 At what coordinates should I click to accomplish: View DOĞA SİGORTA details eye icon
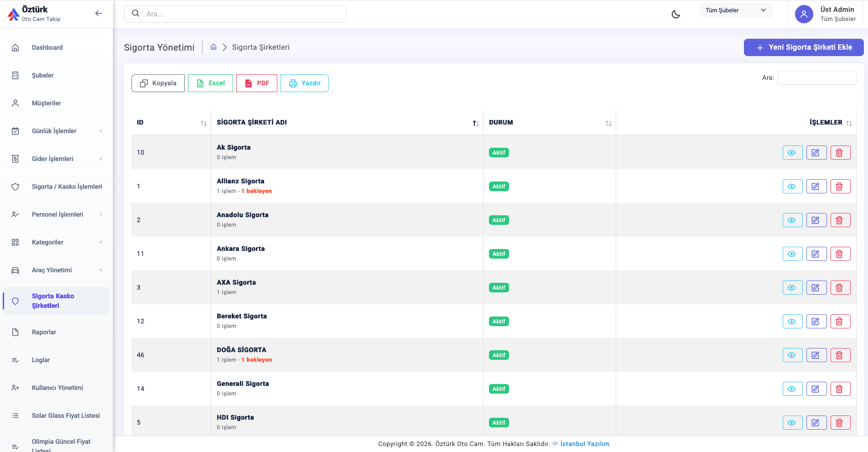click(x=793, y=355)
